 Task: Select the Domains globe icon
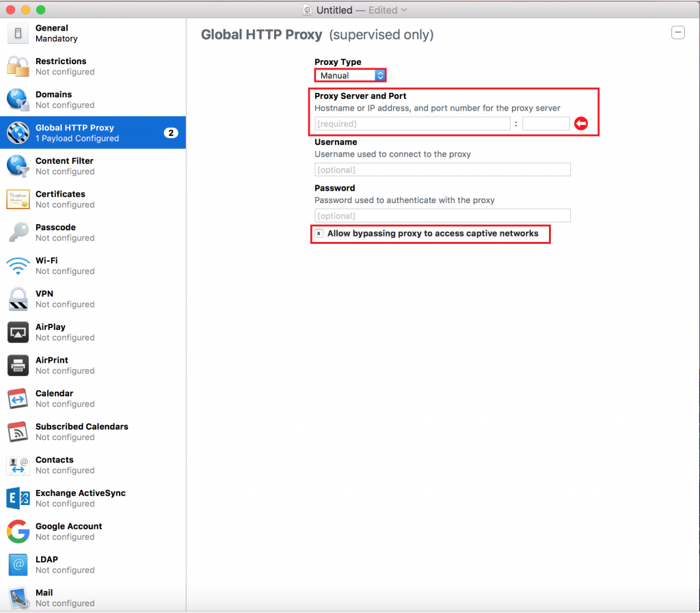[x=18, y=100]
